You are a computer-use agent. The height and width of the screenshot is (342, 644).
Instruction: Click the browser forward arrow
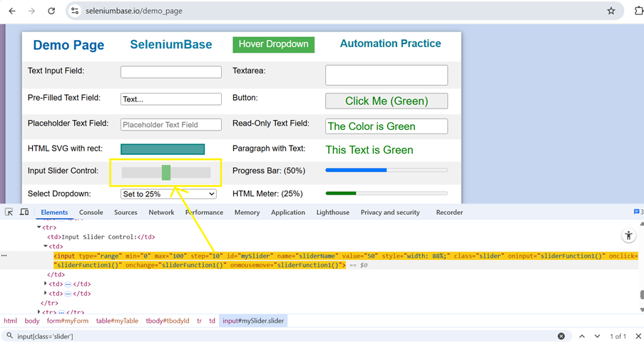pyautogui.click(x=31, y=11)
